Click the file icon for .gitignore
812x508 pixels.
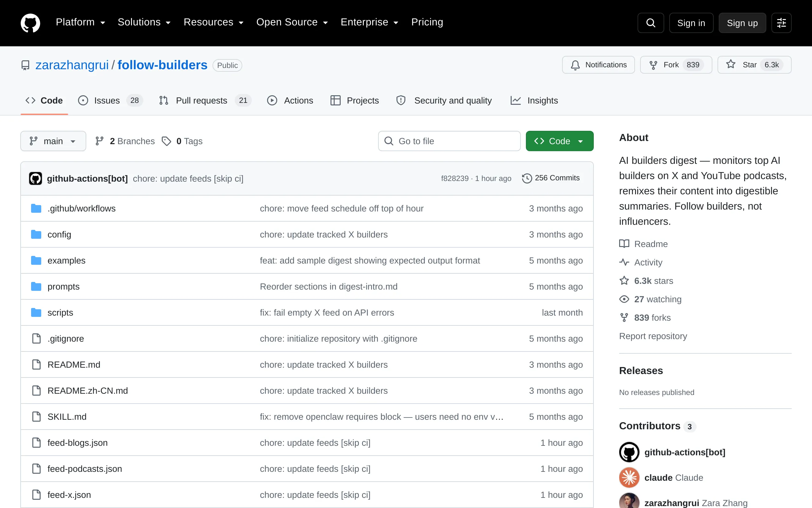pos(36,338)
